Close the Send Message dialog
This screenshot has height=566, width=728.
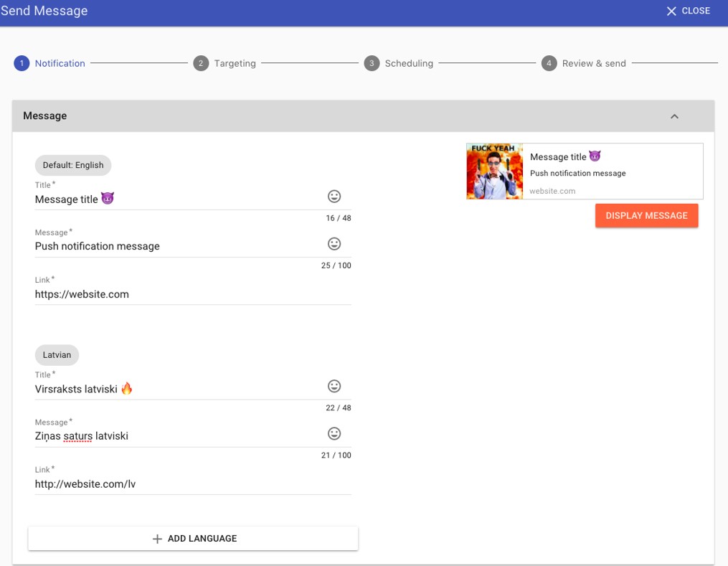[689, 11]
